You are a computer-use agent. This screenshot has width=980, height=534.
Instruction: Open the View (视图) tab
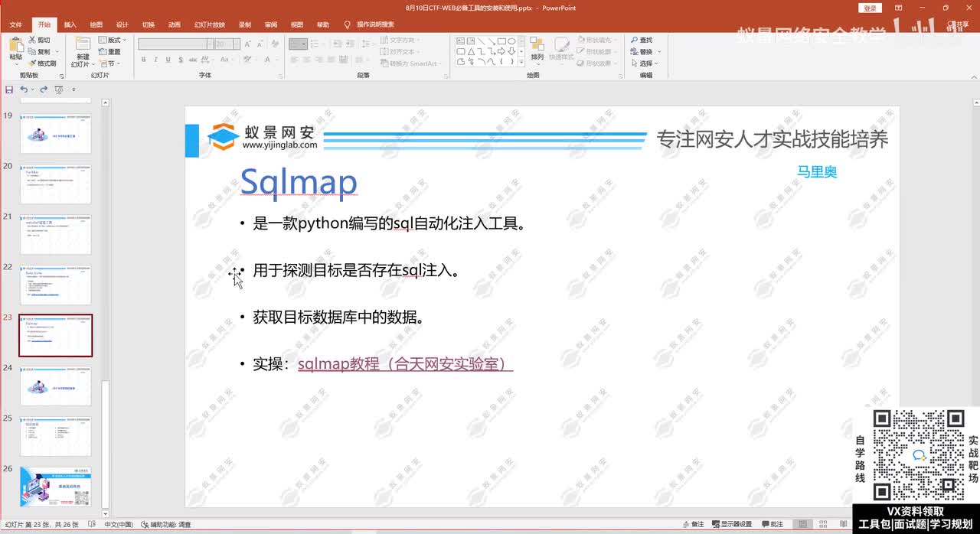coord(296,24)
